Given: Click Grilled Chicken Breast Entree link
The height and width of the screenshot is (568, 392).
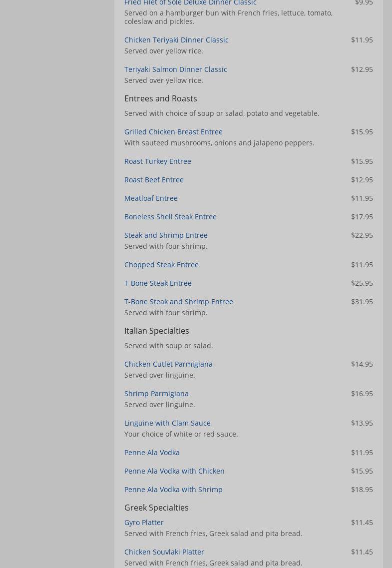Looking at the screenshot, I should (x=173, y=132).
